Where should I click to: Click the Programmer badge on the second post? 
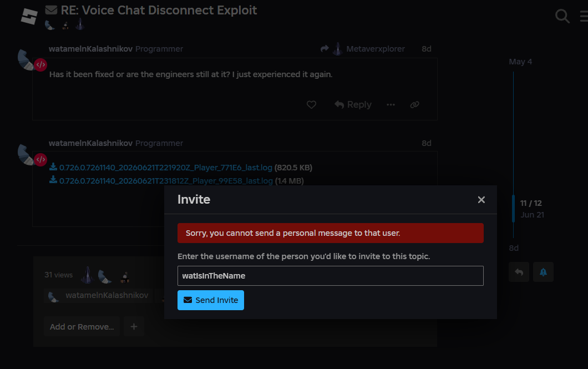159,143
